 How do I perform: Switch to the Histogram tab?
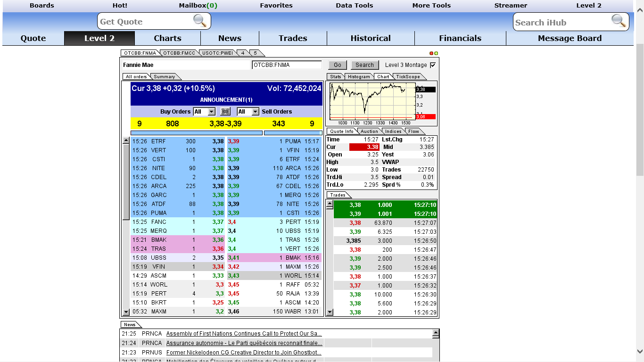[359, 77]
